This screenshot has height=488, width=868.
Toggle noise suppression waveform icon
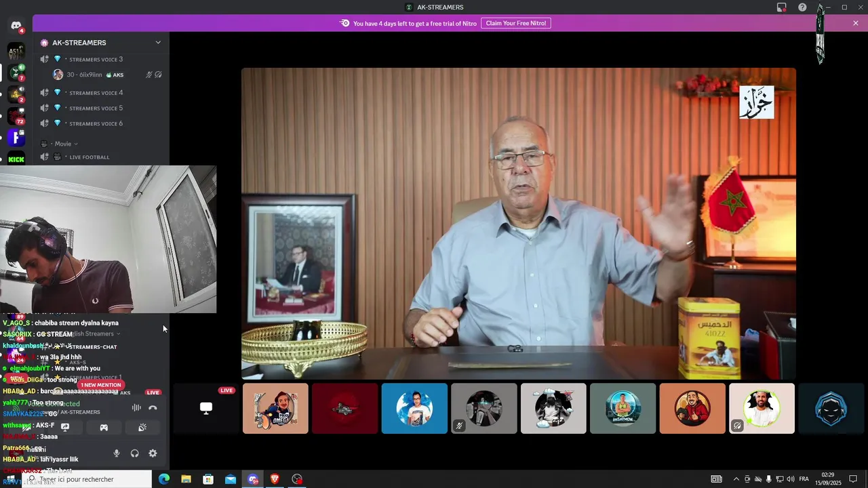coord(136,407)
